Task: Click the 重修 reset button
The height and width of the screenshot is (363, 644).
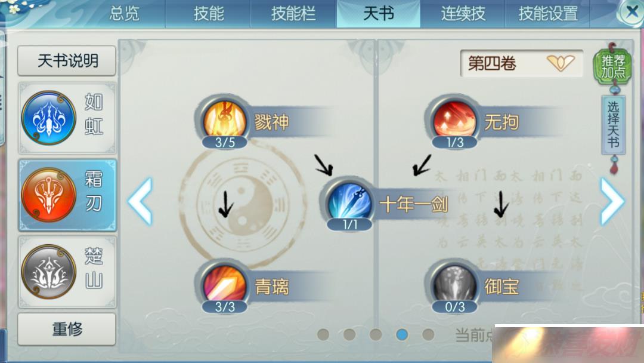Action: [x=67, y=329]
